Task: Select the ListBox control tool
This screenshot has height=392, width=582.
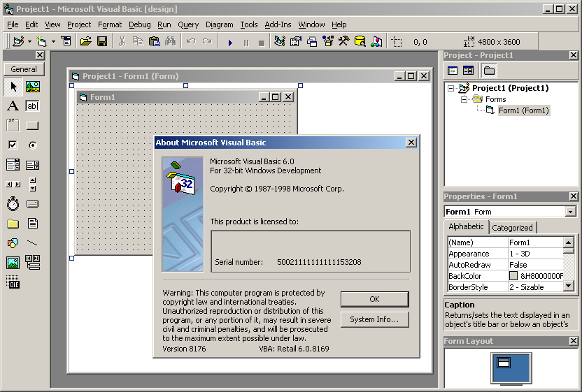Action: [x=33, y=165]
